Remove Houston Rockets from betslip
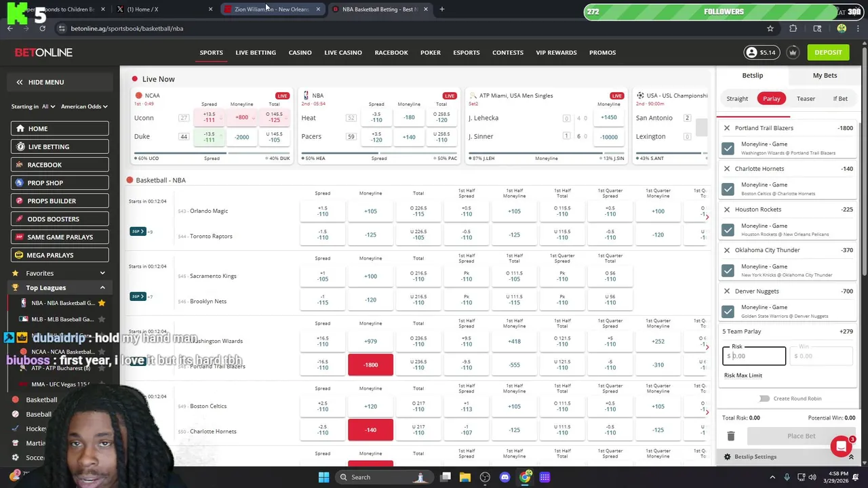This screenshot has width=868, height=488. pyautogui.click(x=727, y=209)
